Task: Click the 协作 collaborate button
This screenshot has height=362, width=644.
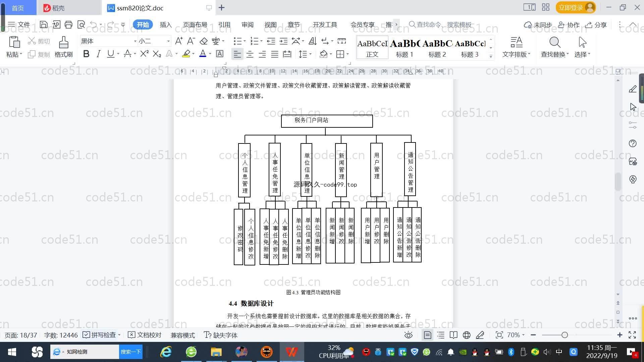Action: point(569,25)
